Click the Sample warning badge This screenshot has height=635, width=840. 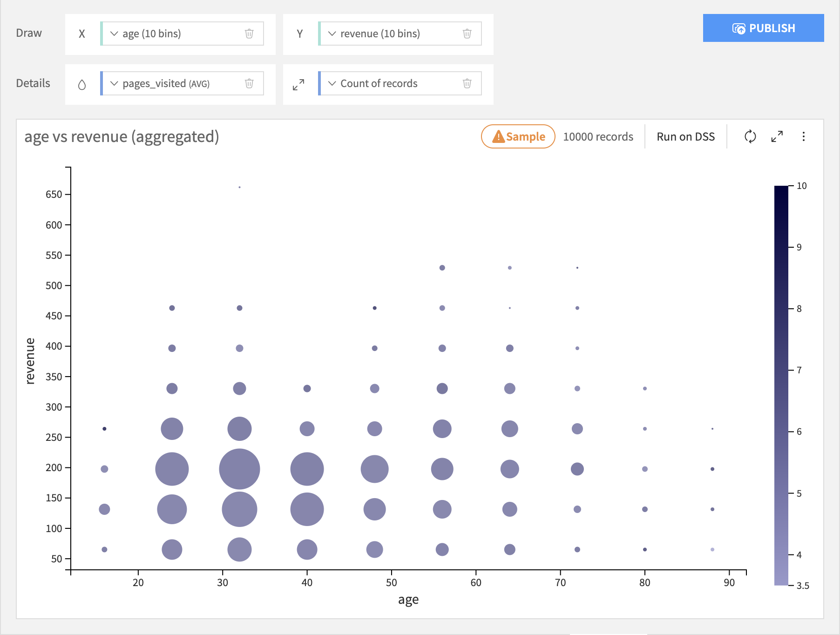coord(518,136)
